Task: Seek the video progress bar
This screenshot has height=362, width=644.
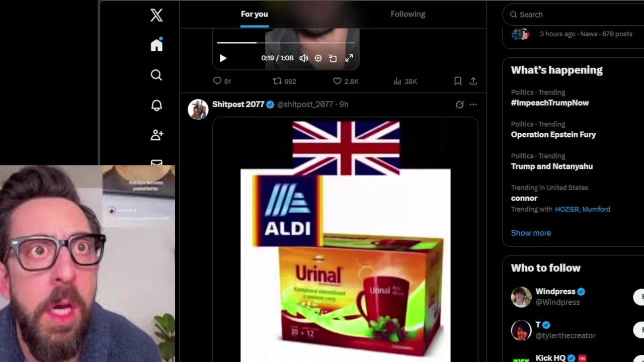Action: tap(286, 43)
